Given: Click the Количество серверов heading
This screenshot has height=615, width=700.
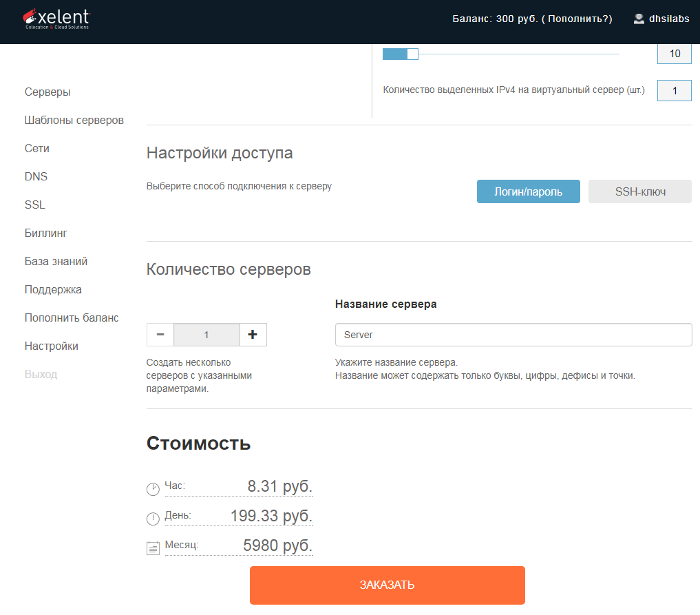Looking at the screenshot, I should coord(229,269).
